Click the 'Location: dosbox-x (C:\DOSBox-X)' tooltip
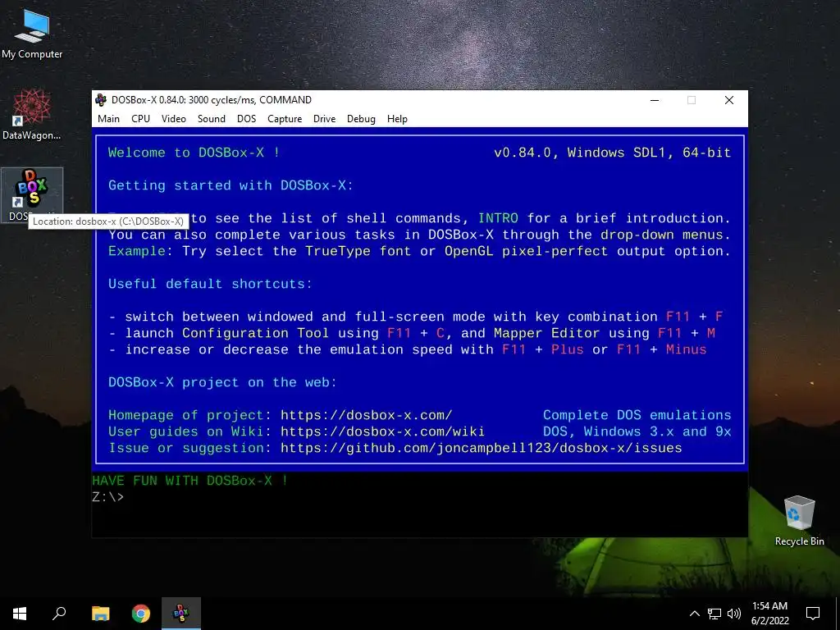Image resolution: width=840 pixels, height=630 pixels. [107, 221]
